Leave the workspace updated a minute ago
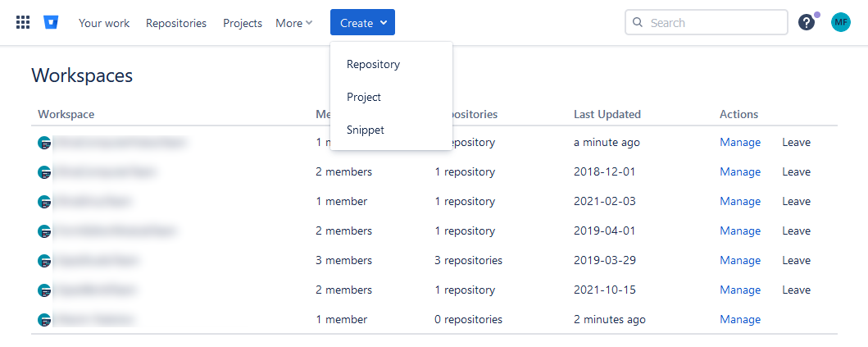The image size is (868, 347). pyautogui.click(x=796, y=143)
